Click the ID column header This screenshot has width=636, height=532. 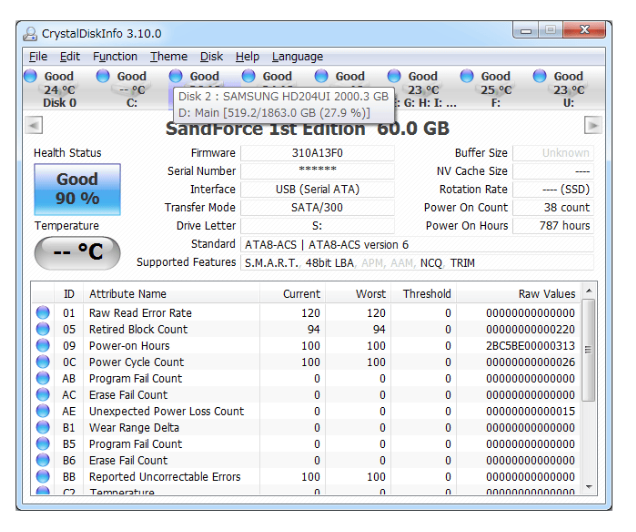(x=69, y=294)
